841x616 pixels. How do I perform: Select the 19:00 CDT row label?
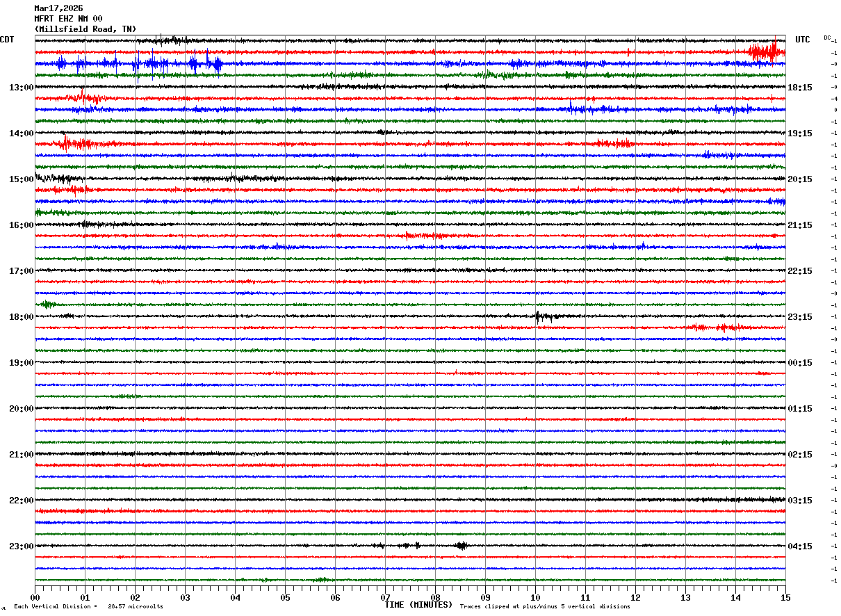click(x=21, y=363)
